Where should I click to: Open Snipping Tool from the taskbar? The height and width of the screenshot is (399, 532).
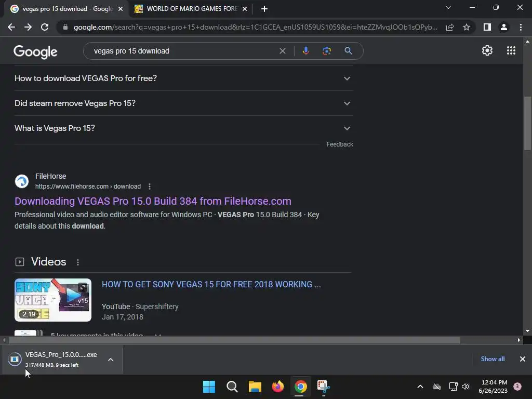pyautogui.click(x=323, y=387)
